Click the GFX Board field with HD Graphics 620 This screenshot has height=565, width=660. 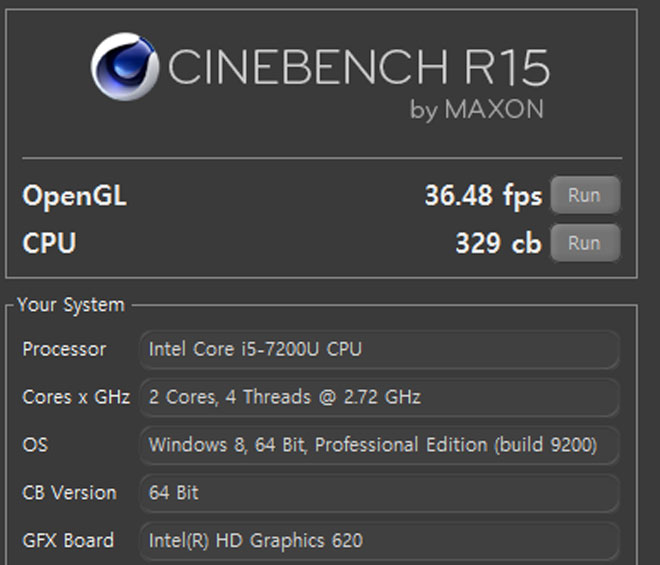click(x=379, y=541)
